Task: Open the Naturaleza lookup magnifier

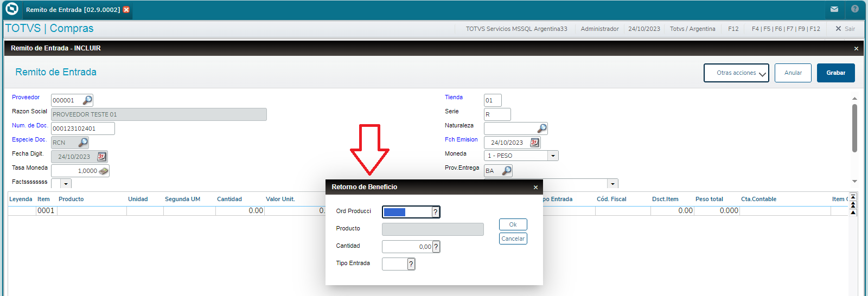Action: (542, 128)
